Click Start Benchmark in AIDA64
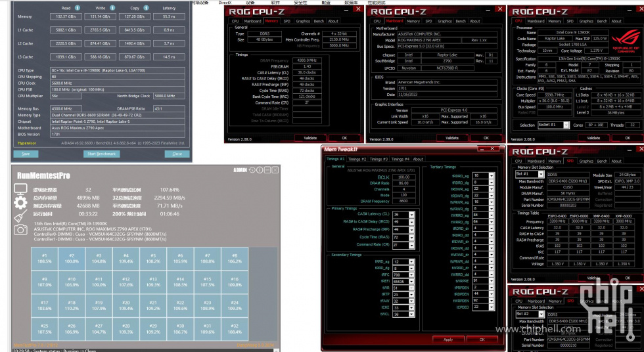Viewport: 644px width, 352px height. 101,154
